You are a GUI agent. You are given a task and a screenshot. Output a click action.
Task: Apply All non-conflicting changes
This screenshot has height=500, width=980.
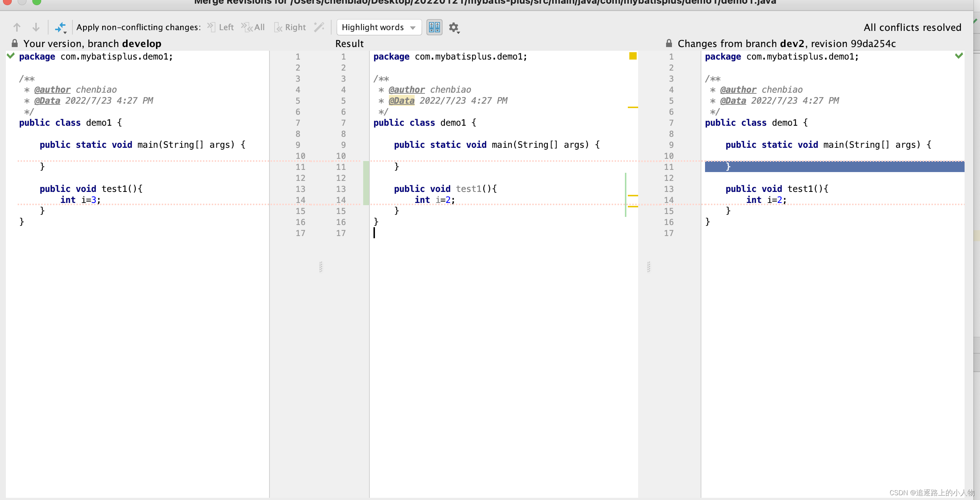[253, 28]
